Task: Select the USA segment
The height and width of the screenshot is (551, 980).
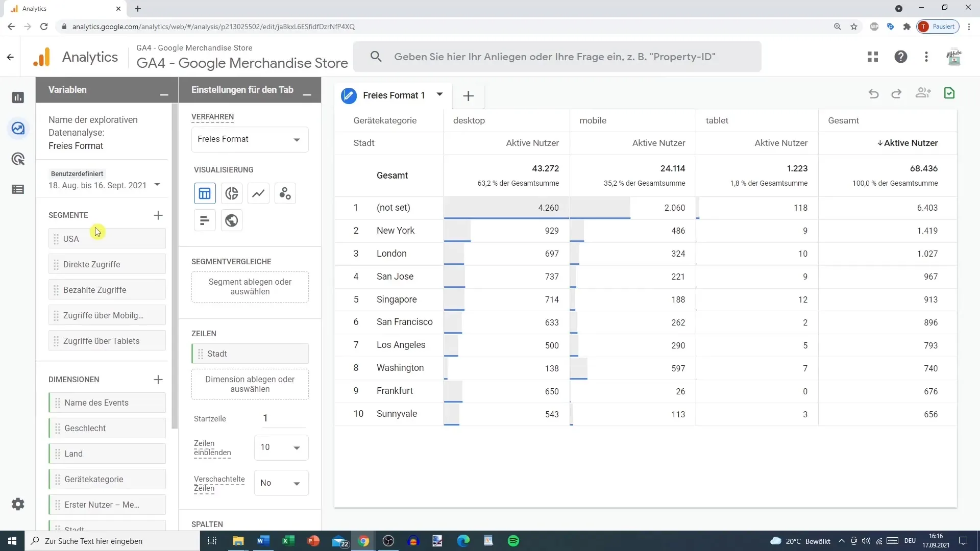Action: pyautogui.click(x=107, y=239)
